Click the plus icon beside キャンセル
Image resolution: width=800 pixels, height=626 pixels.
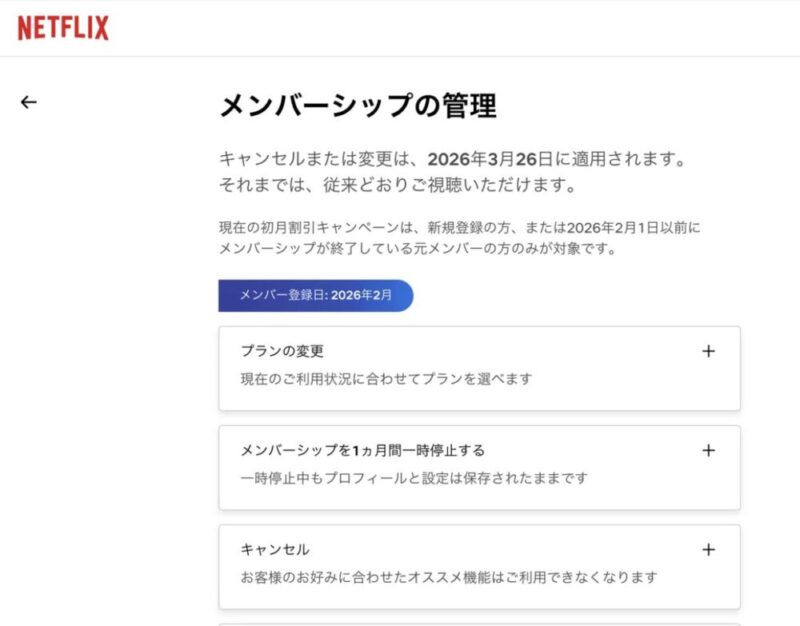coord(708,549)
